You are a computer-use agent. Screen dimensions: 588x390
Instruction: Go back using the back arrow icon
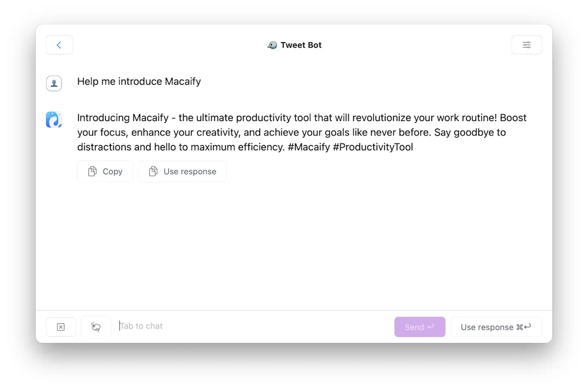click(x=59, y=45)
